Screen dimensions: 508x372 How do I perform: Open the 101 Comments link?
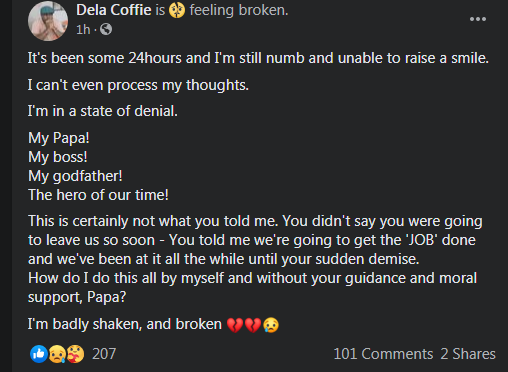(383, 354)
